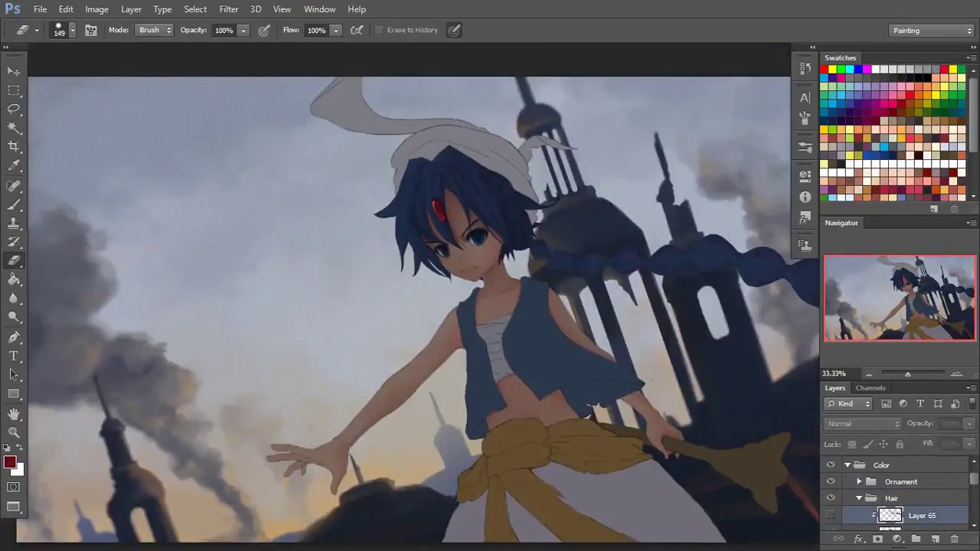Screen dimensions: 980x551
Task: Open the Flow slider dropdown arrow
Action: tap(335, 31)
